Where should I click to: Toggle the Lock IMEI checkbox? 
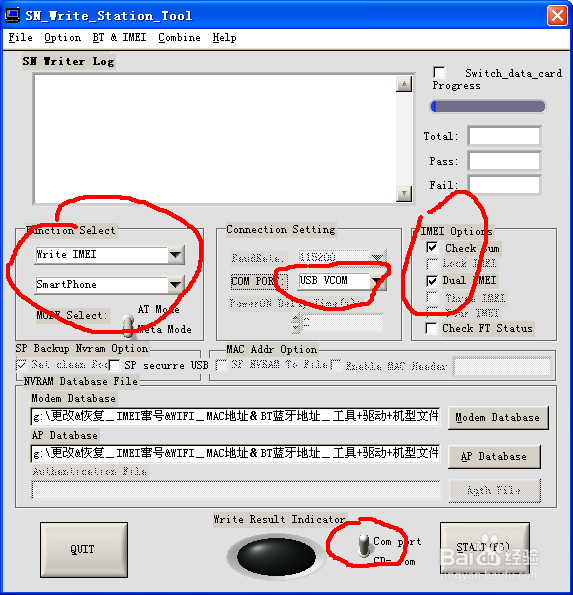point(432,264)
